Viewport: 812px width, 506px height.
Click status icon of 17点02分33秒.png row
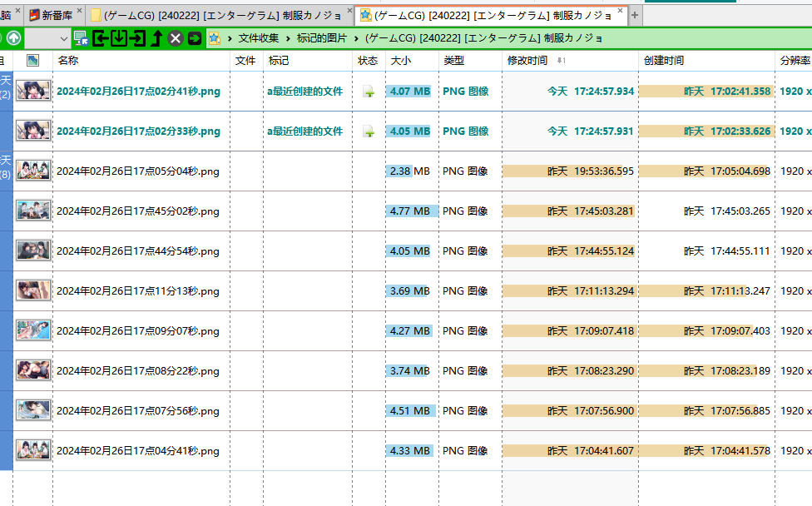368,131
